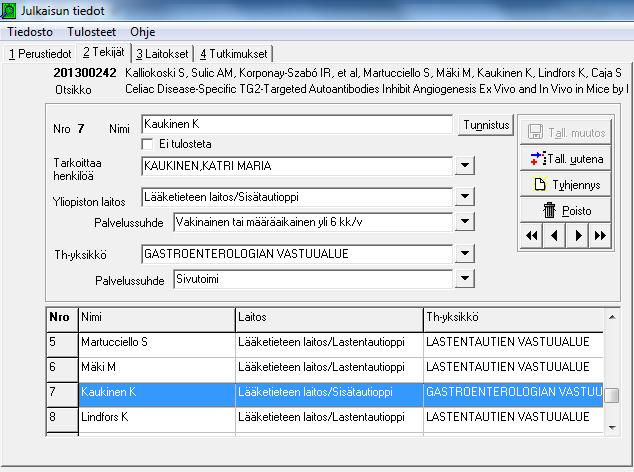634x472 pixels.
Task: Click the Tunnistus button
Action: (486, 125)
